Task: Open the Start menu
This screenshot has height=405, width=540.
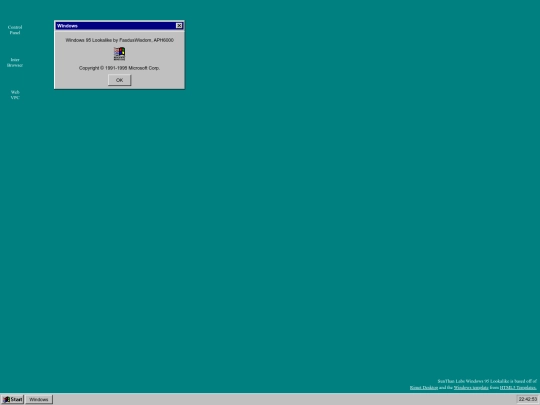Action: 12,399
